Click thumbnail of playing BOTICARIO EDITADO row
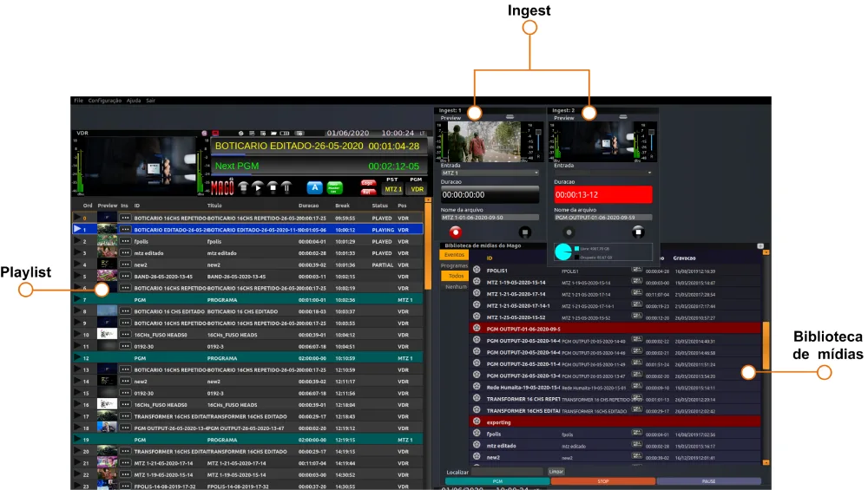The width and height of the screenshot is (868, 490). [x=107, y=229]
